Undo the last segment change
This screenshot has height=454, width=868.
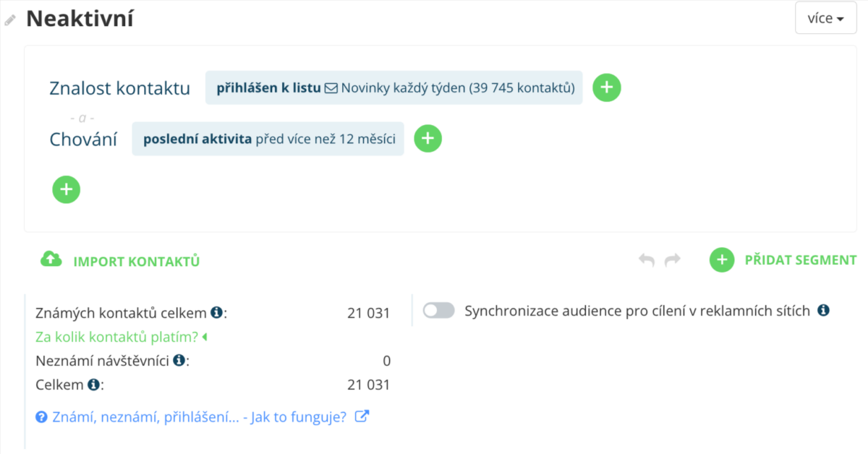[647, 260]
